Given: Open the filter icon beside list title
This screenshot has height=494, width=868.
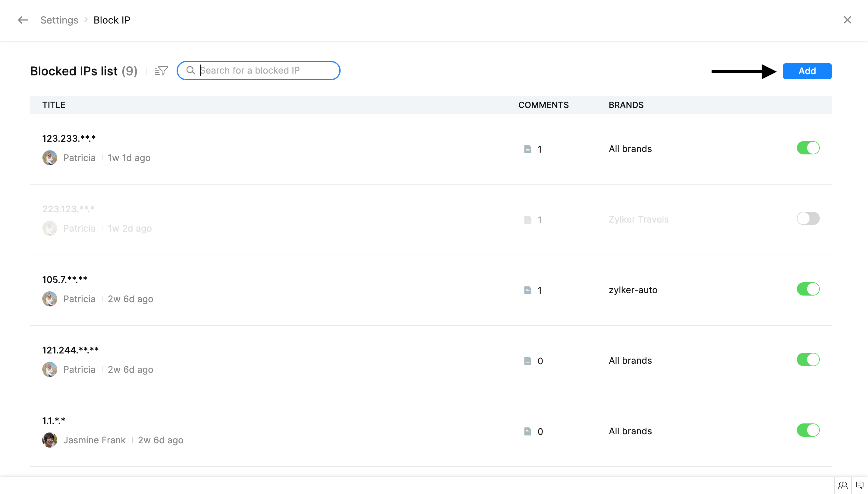Looking at the screenshot, I should point(162,71).
